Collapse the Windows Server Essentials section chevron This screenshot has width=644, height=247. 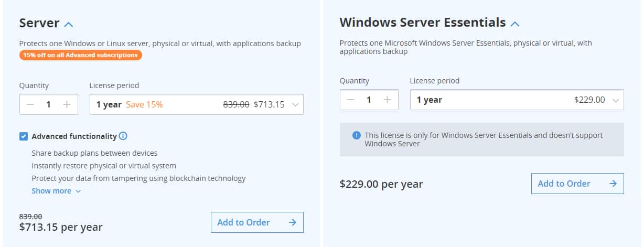(x=515, y=24)
